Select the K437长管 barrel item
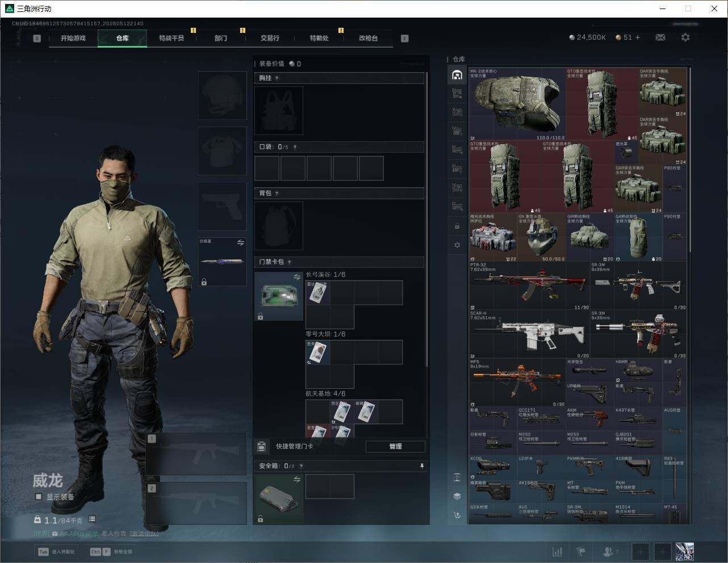Screen dimensions: 728x563 click(x=638, y=419)
